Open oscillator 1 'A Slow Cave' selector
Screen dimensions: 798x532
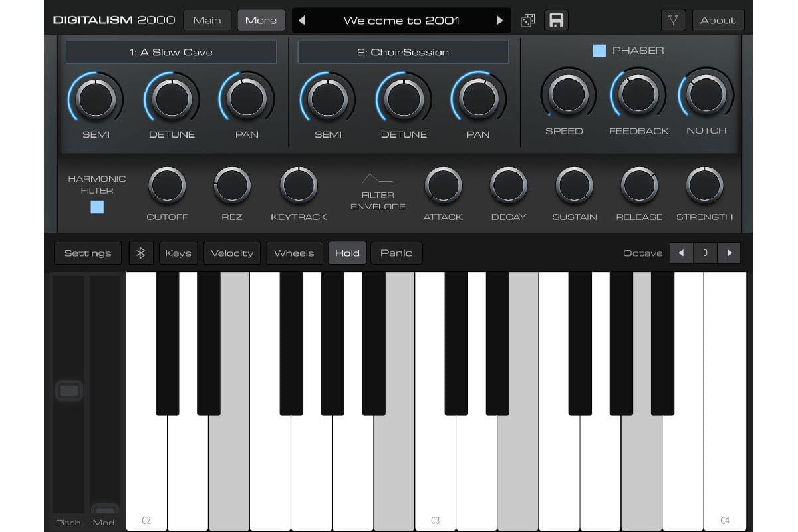click(x=171, y=52)
